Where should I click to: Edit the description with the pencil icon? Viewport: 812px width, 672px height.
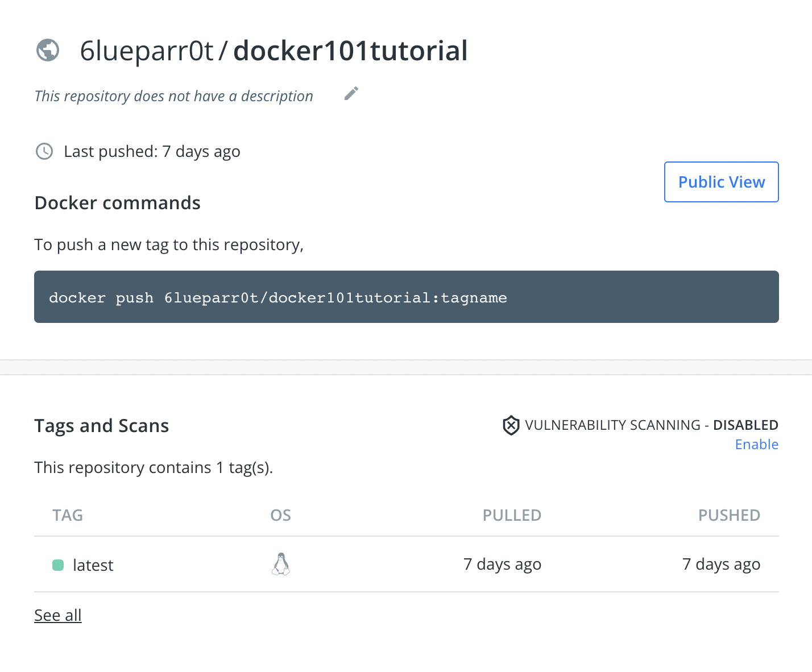[351, 93]
